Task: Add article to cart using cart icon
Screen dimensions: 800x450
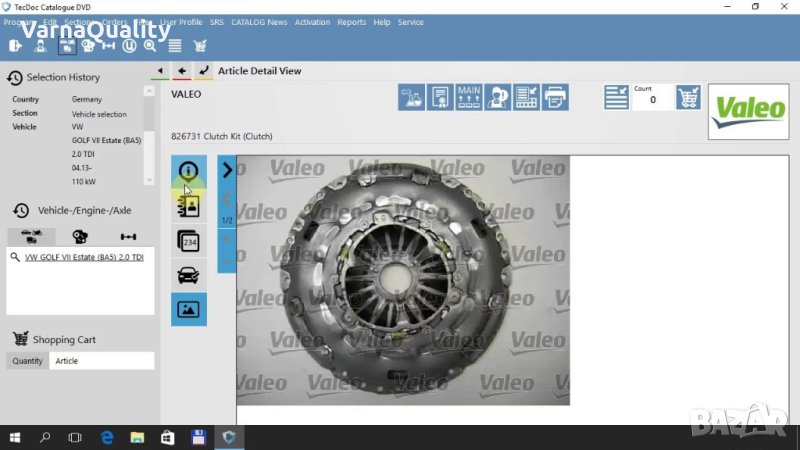Action: pyautogui.click(x=688, y=97)
